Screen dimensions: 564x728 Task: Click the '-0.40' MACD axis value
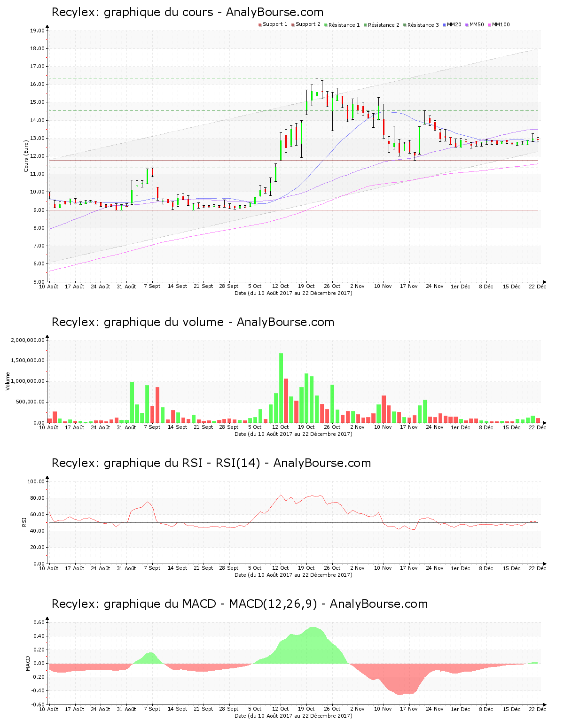pyautogui.click(x=38, y=690)
